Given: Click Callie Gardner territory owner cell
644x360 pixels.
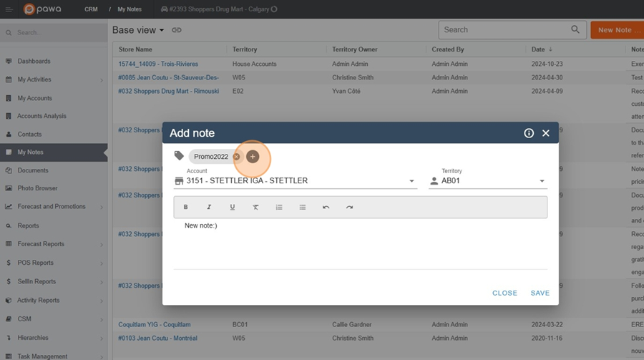Looking at the screenshot, I should pyautogui.click(x=351, y=324).
